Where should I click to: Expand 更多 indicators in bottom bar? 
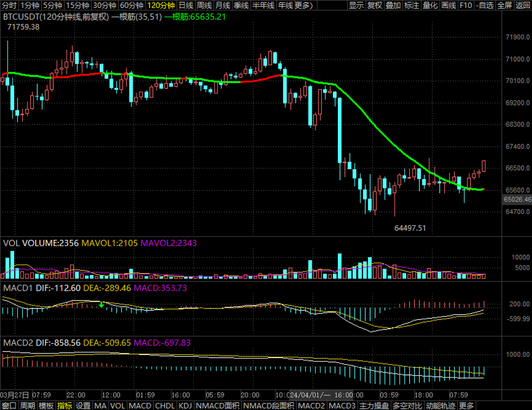pos(466,406)
